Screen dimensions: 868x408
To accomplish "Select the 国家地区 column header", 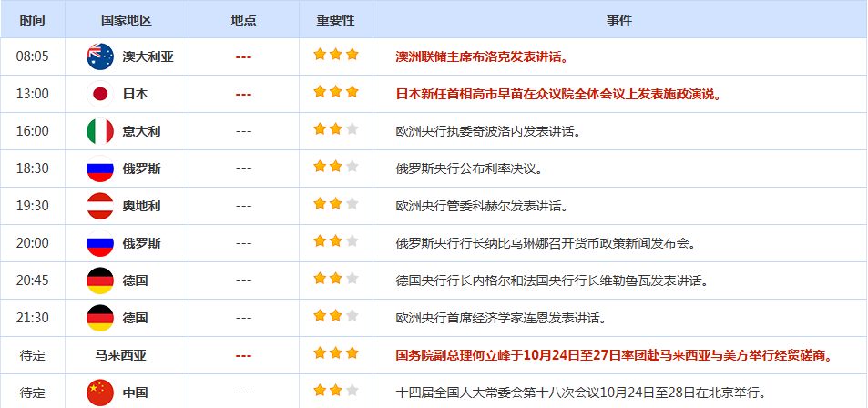I will [127, 19].
